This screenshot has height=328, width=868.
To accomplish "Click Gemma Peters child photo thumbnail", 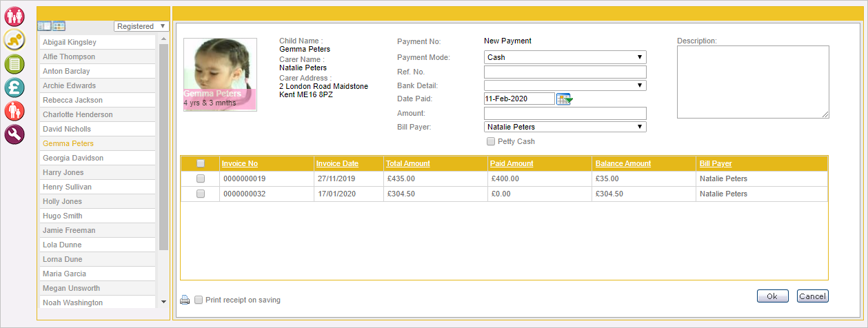I will (x=220, y=74).
